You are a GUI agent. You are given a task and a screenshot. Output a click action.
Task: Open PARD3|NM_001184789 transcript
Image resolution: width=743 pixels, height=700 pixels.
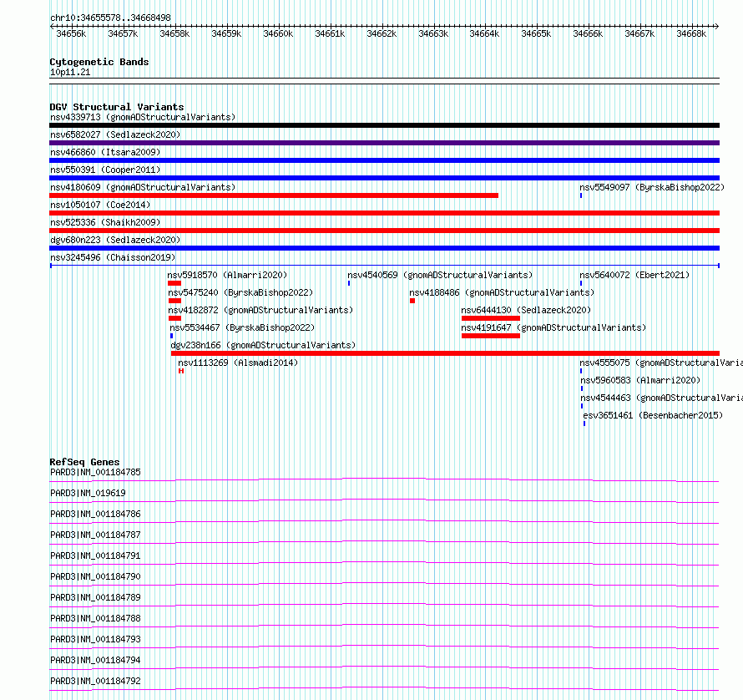click(x=95, y=597)
